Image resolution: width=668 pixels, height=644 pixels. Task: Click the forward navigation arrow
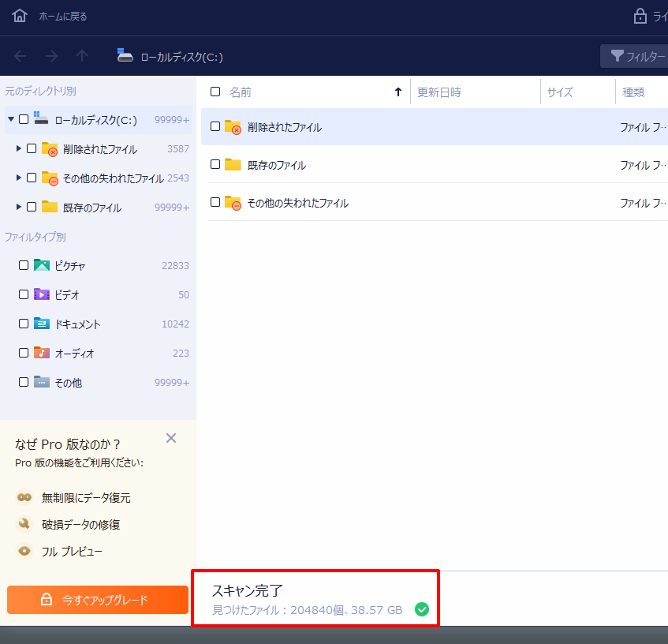tap(51, 56)
